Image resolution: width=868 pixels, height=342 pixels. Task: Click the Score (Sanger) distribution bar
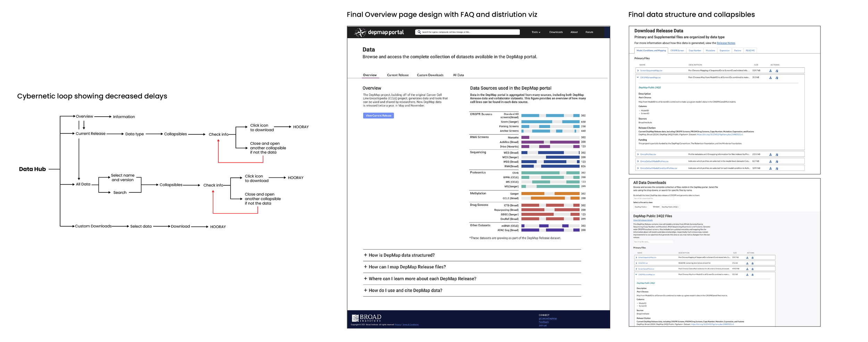550,122
